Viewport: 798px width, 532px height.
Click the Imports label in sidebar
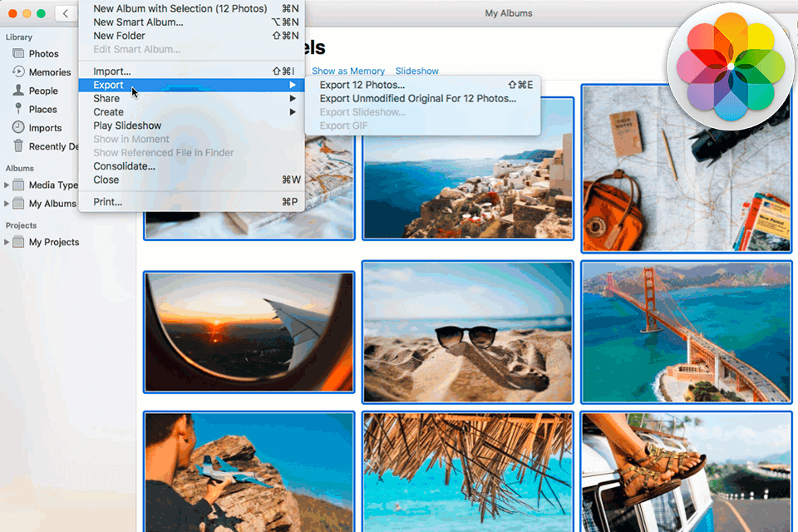(x=45, y=128)
